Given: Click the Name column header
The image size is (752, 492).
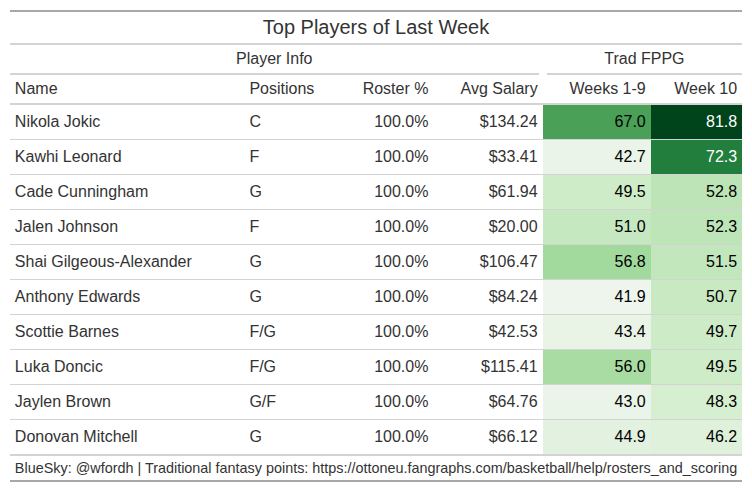Looking at the screenshot, I should [x=36, y=88].
